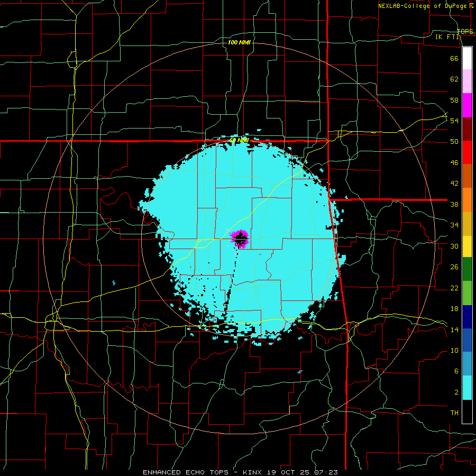Click the 100 NMI range ring label

[x=239, y=42]
